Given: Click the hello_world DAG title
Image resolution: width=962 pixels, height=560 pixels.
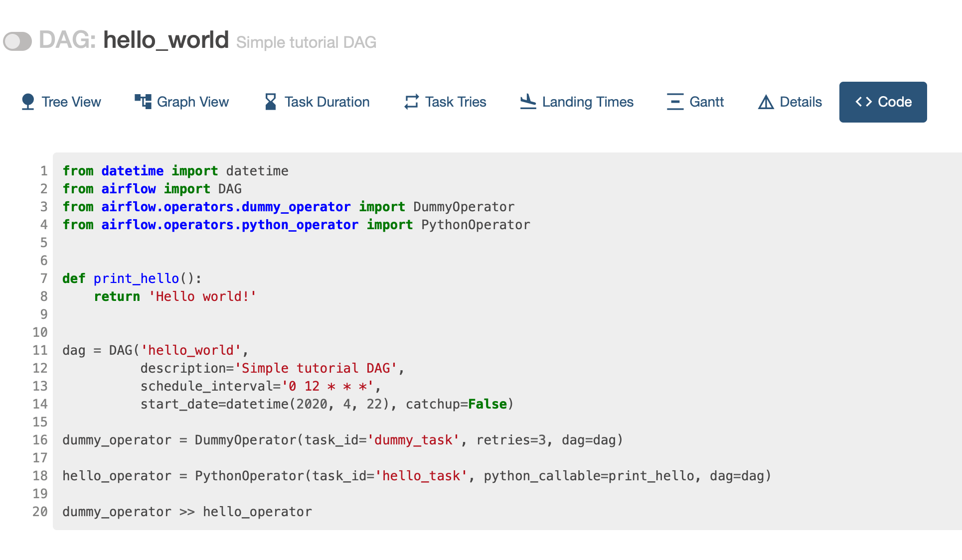Looking at the screenshot, I should (x=165, y=40).
